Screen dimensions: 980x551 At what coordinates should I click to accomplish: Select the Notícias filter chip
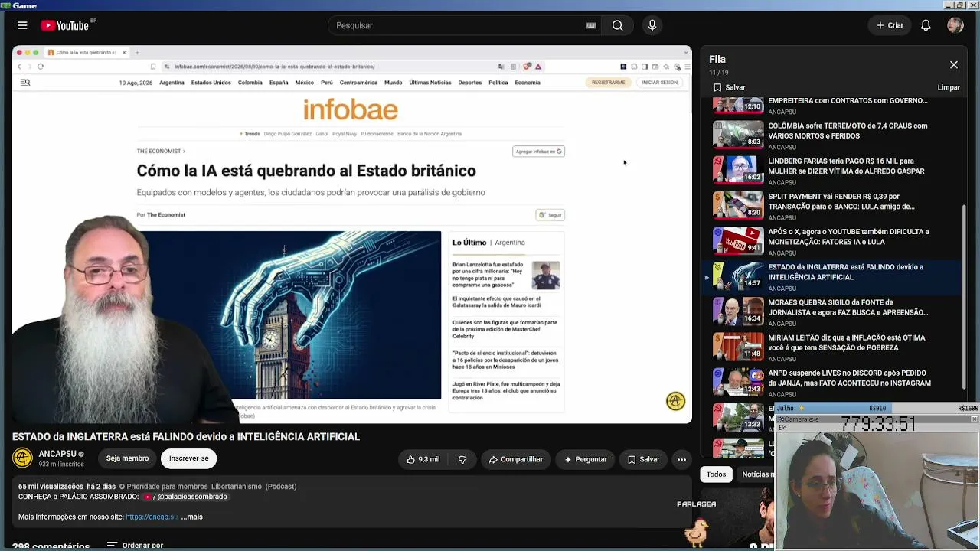tap(757, 474)
